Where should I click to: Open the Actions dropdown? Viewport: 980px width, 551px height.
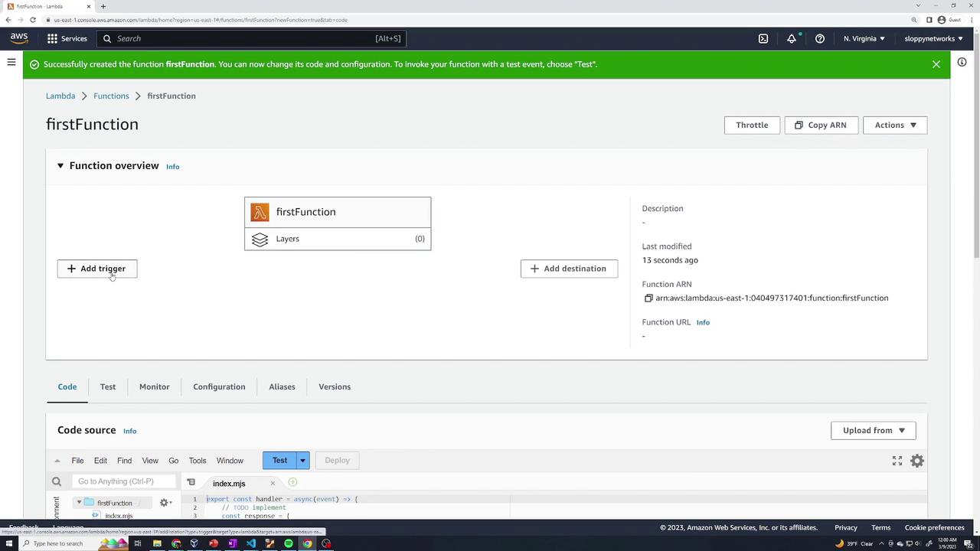[x=895, y=125]
